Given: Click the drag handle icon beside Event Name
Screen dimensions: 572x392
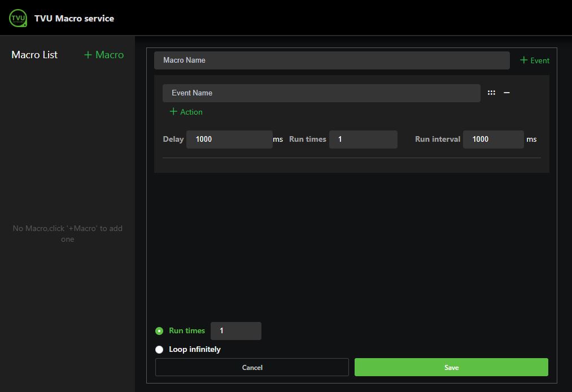Looking at the screenshot, I should (491, 92).
